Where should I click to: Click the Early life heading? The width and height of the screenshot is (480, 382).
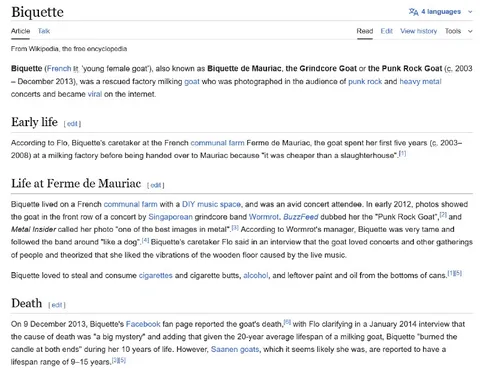34,122
